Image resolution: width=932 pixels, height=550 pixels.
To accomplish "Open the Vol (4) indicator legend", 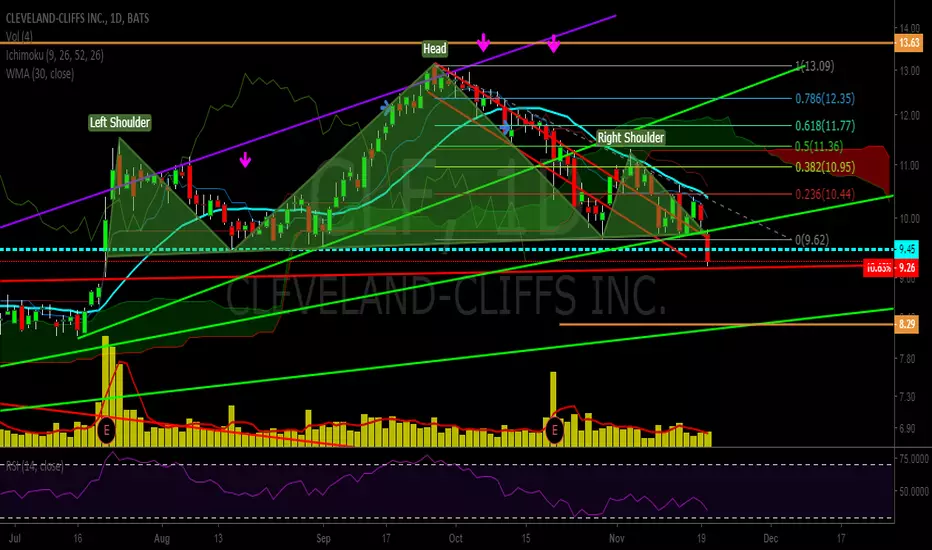I will pyautogui.click(x=19, y=37).
